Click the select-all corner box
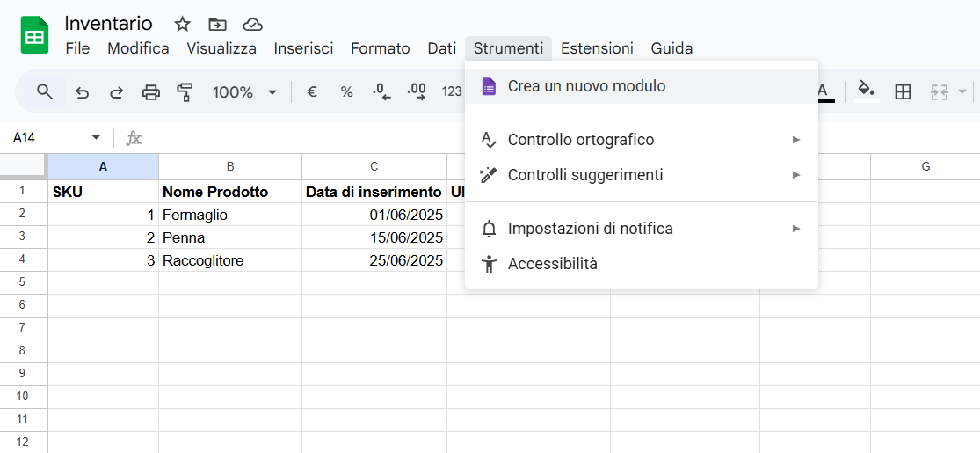This screenshot has height=453, width=980. coord(23,166)
